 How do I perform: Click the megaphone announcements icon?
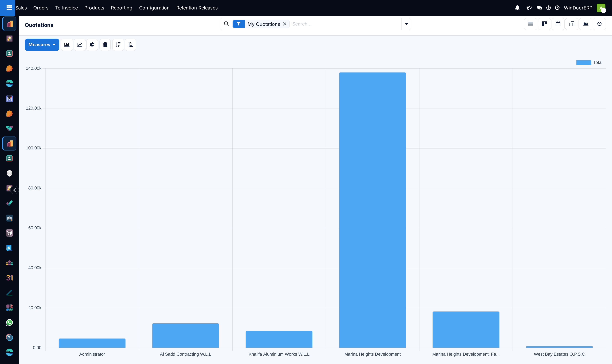click(x=529, y=8)
